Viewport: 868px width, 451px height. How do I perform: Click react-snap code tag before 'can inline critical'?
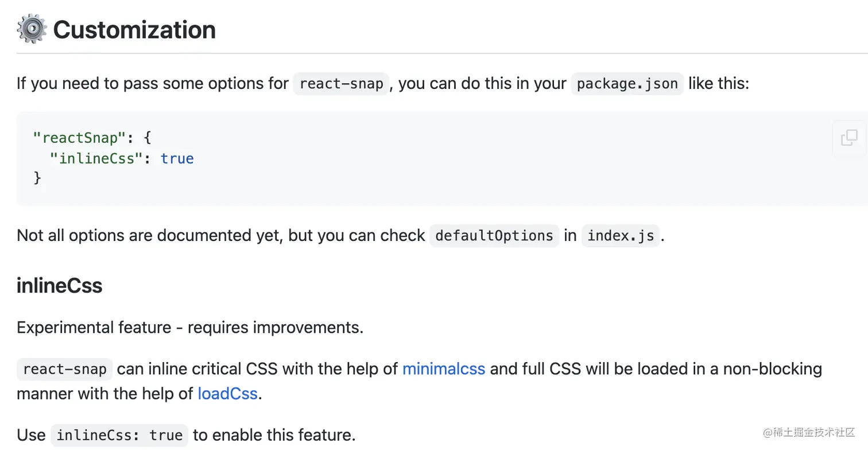[x=65, y=369]
